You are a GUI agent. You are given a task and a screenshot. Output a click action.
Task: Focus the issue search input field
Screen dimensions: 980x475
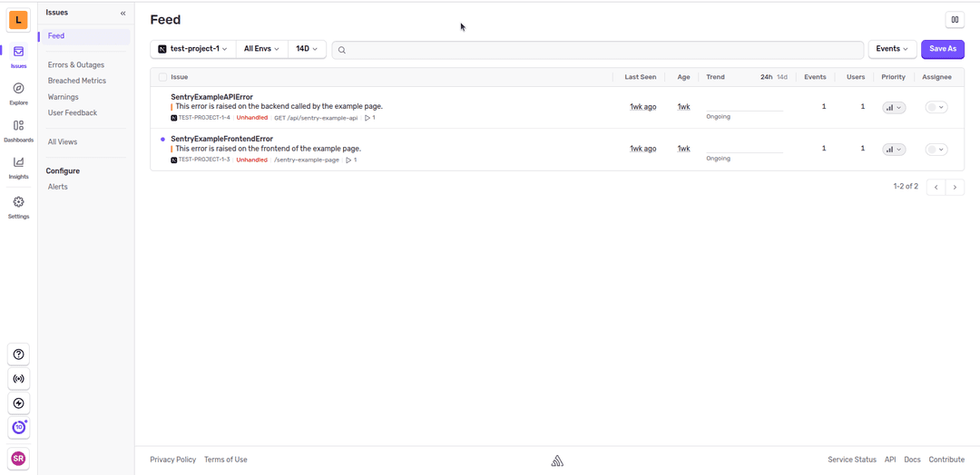click(x=598, y=50)
